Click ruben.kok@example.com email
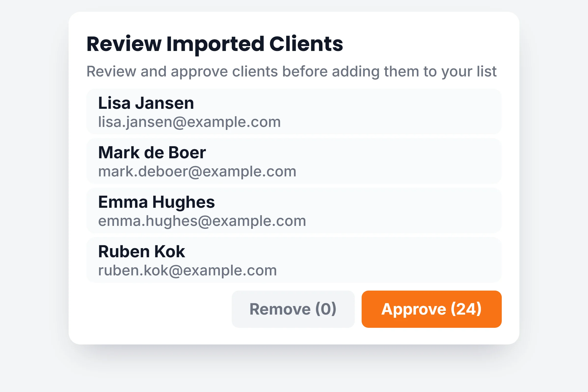 tap(187, 270)
